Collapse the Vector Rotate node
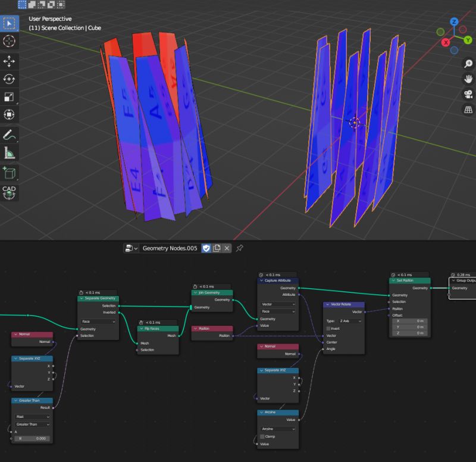Screen dimensions: 476x462 [327, 304]
